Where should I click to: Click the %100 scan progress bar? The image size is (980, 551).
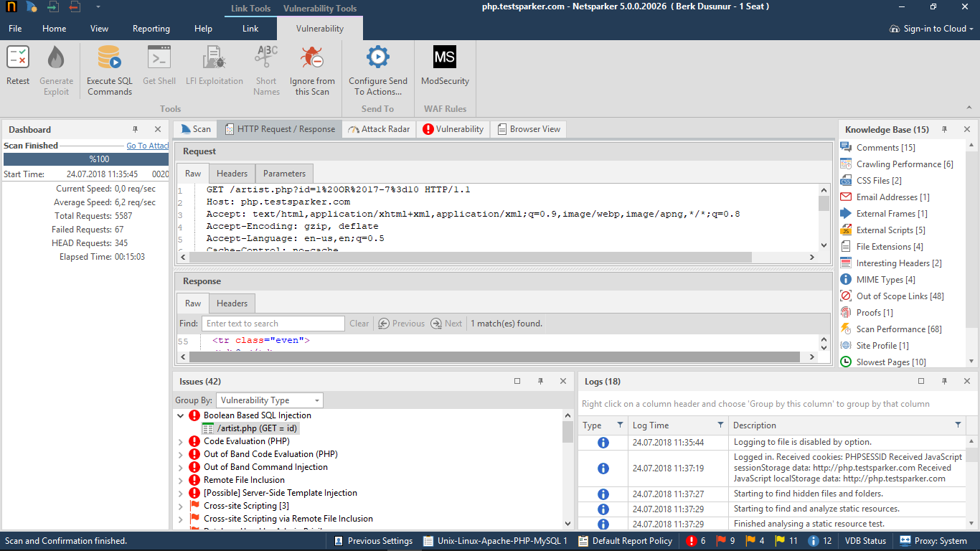(x=86, y=159)
